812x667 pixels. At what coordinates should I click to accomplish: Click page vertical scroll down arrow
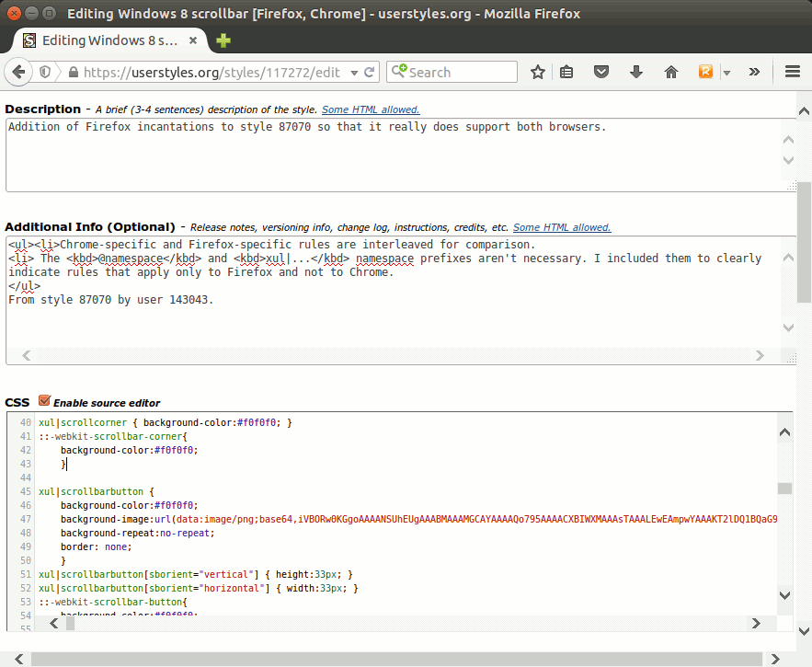(x=805, y=631)
